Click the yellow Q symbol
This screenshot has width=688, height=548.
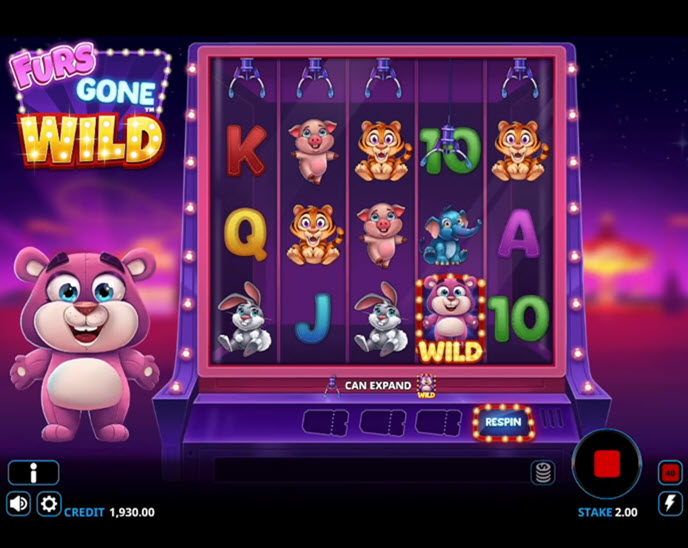point(246,234)
